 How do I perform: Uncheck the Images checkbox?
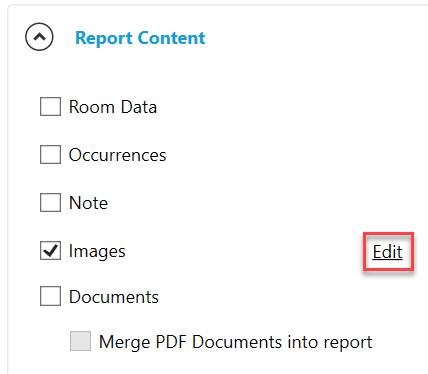(50, 250)
